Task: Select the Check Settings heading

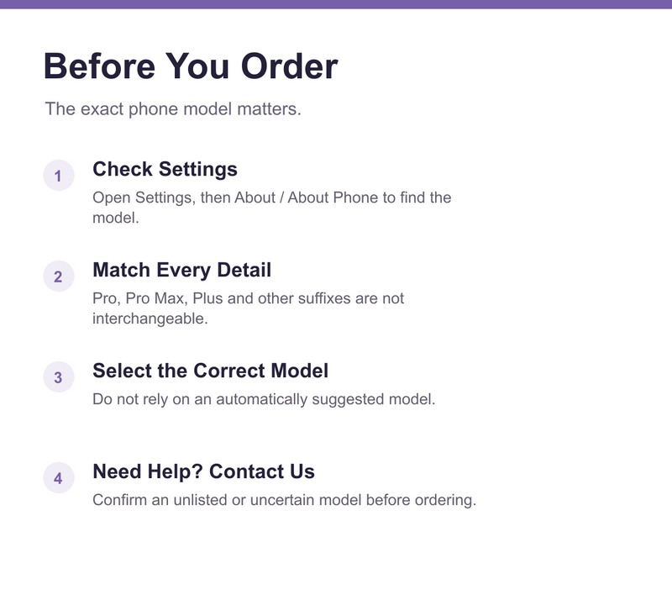Action: [x=165, y=169]
